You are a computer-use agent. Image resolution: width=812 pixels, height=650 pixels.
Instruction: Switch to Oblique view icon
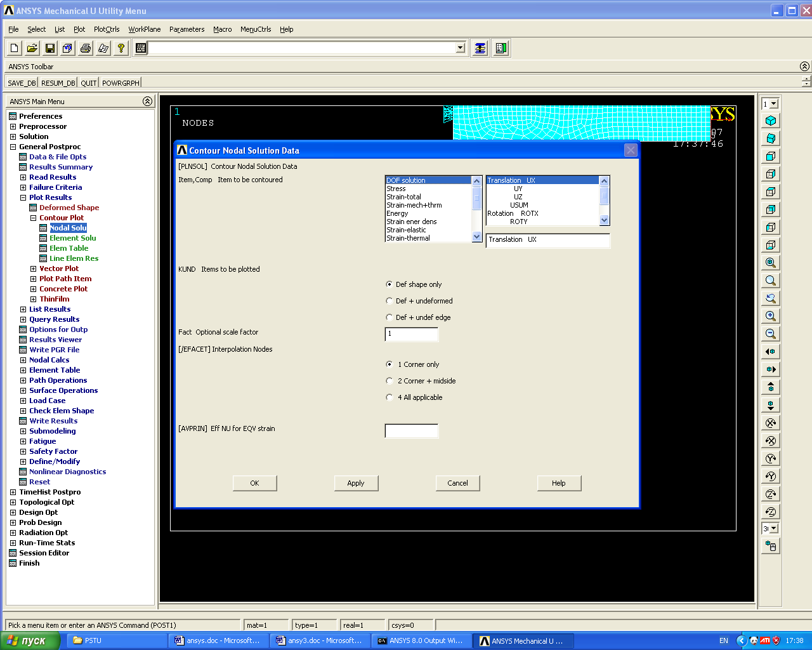coord(771,138)
